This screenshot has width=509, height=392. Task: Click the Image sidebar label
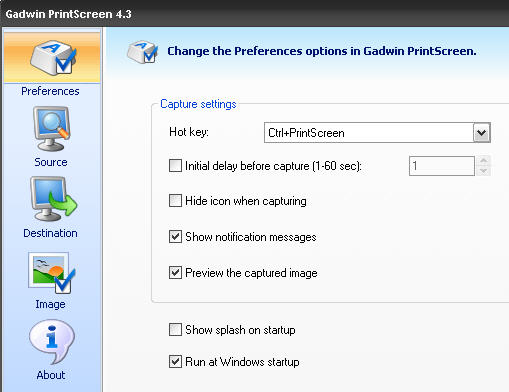coord(50,304)
